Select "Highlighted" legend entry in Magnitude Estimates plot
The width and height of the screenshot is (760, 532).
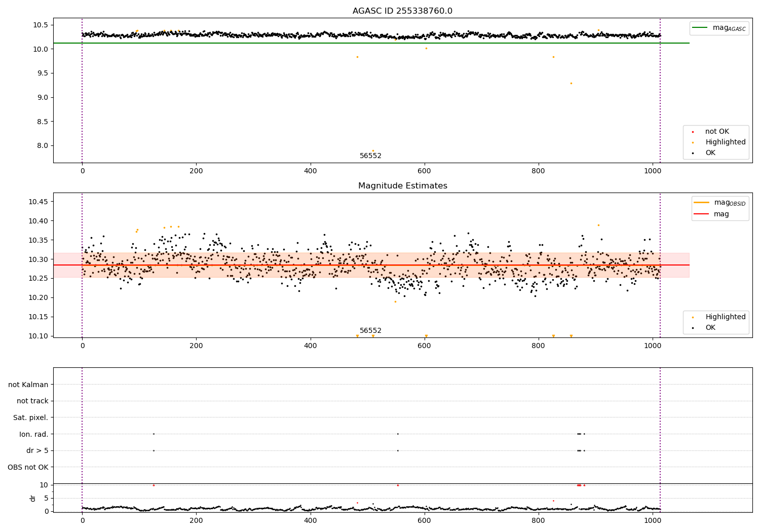(726, 317)
